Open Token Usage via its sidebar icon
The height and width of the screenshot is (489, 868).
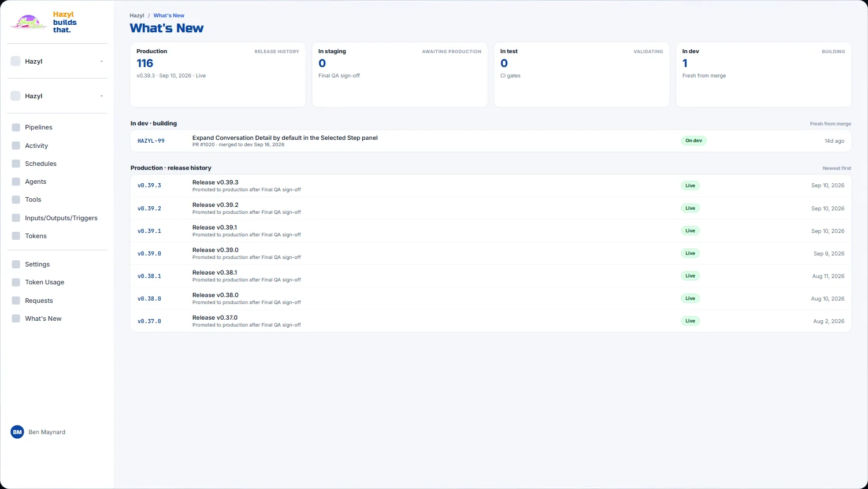pyautogui.click(x=16, y=282)
